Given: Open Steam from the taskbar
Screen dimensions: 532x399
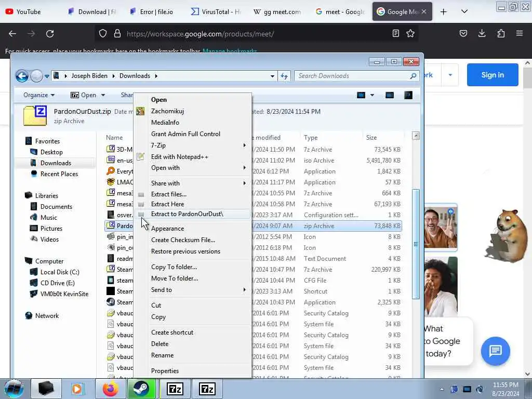Looking at the screenshot, I should (x=141, y=389).
